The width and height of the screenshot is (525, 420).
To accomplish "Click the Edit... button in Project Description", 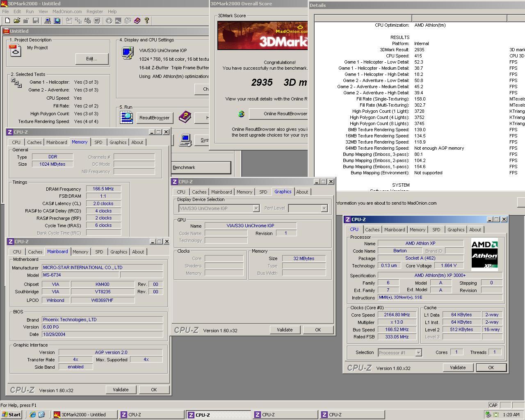I will (91, 59).
